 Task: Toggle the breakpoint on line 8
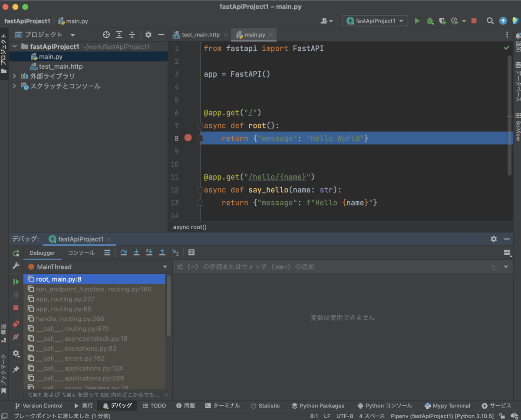point(188,138)
